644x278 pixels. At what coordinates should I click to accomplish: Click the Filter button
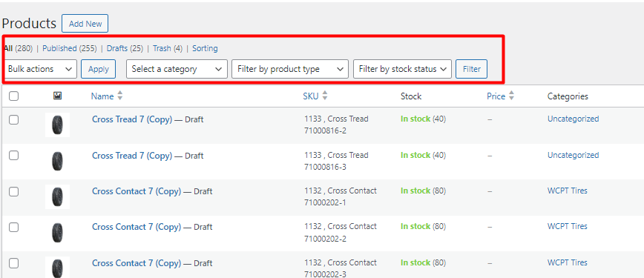click(x=472, y=69)
